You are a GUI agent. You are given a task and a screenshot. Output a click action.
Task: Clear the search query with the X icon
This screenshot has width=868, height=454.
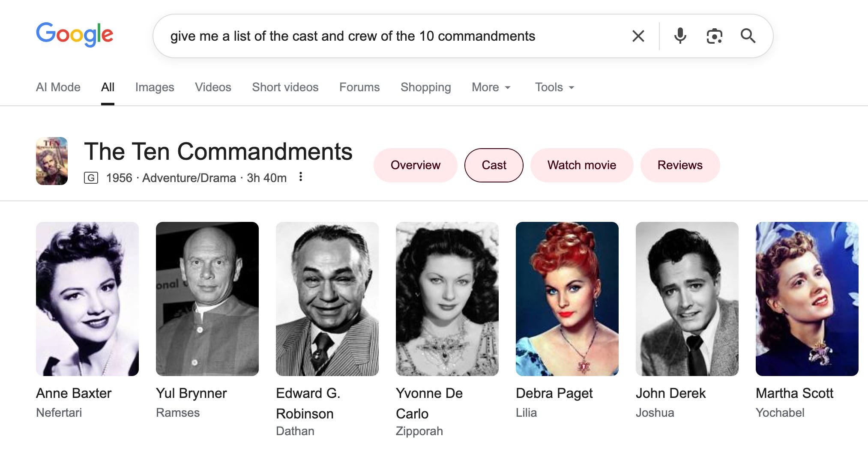[638, 36]
